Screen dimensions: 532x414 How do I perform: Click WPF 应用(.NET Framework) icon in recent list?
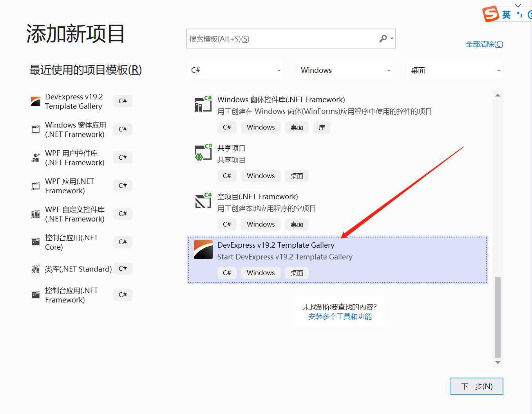[x=36, y=186]
